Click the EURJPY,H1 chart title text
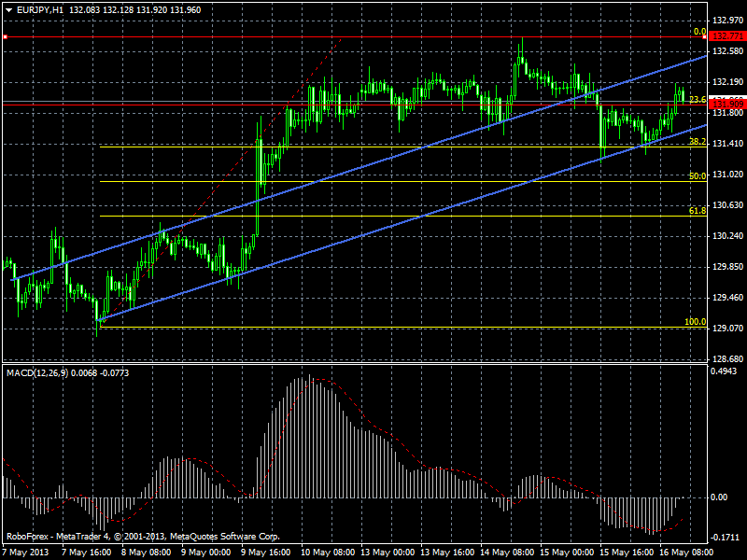The width and height of the screenshot is (747, 560). (40, 10)
